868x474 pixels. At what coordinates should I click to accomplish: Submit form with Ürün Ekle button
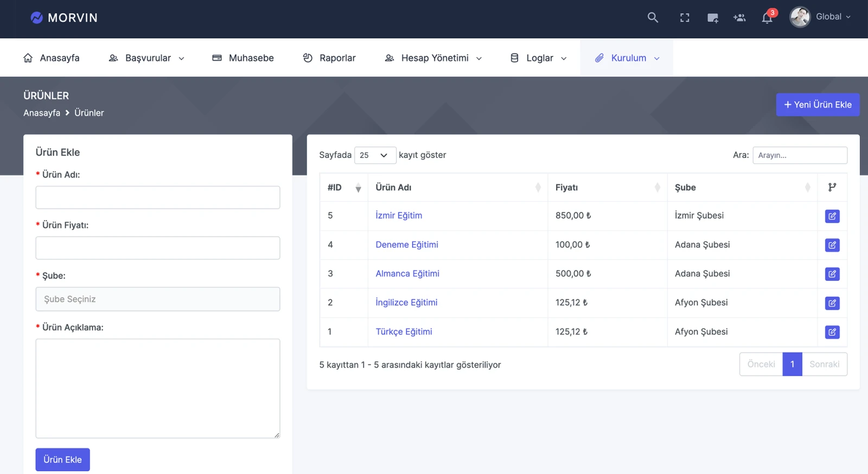point(63,460)
